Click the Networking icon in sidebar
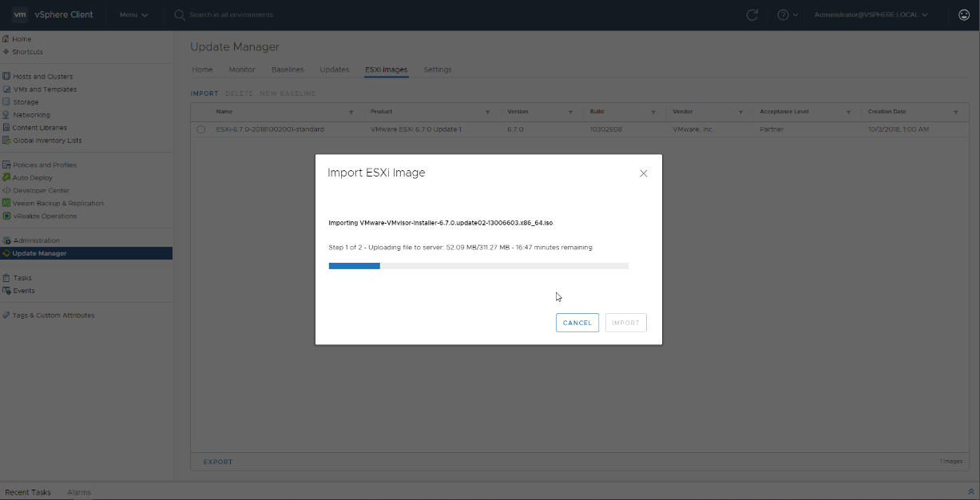The image size is (980, 500). pyautogui.click(x=6, y=115)
